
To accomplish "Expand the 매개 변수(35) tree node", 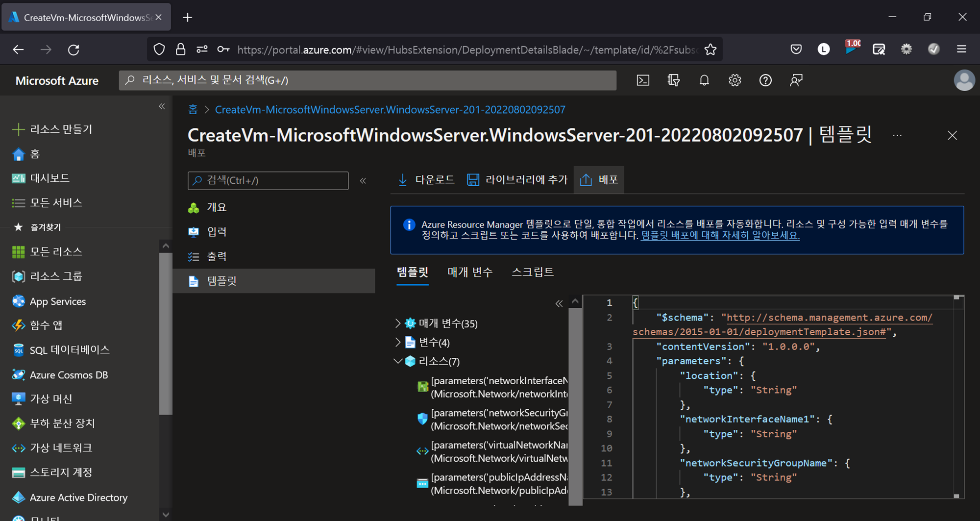I will [398, 323].
